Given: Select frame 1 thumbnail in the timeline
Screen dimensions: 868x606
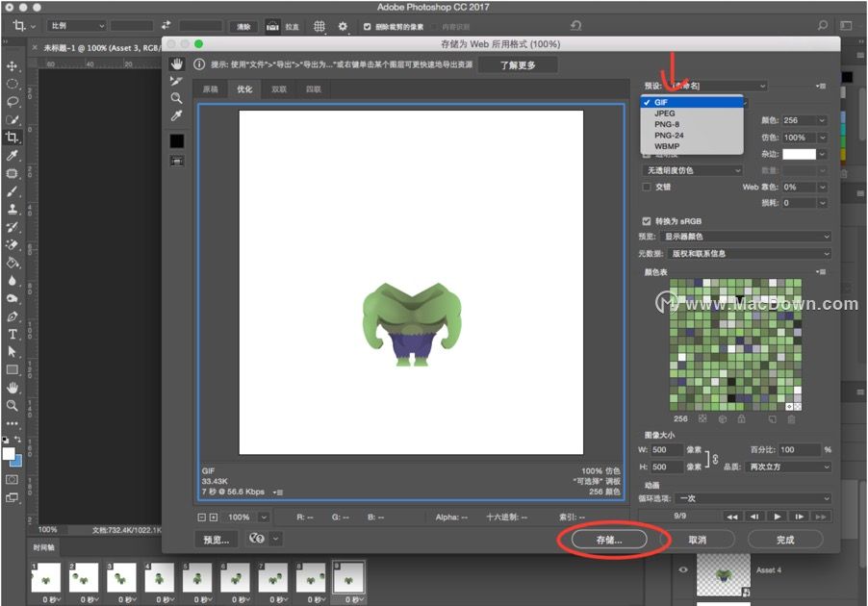Looking at the screenshot, I should [46, 578].
